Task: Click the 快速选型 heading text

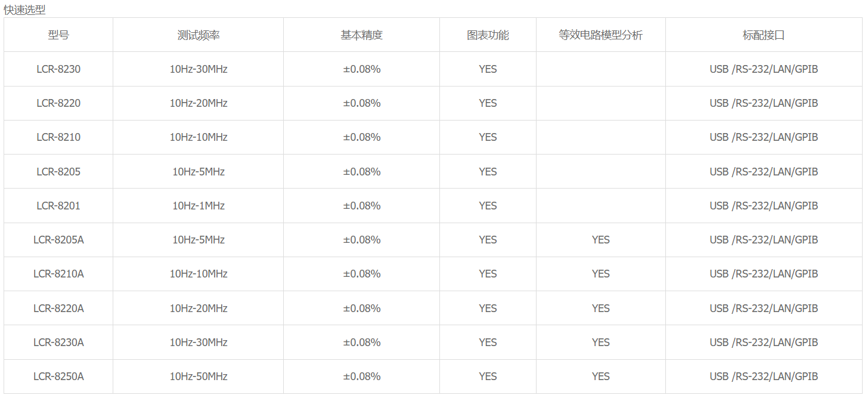Action: coord(24,10)
